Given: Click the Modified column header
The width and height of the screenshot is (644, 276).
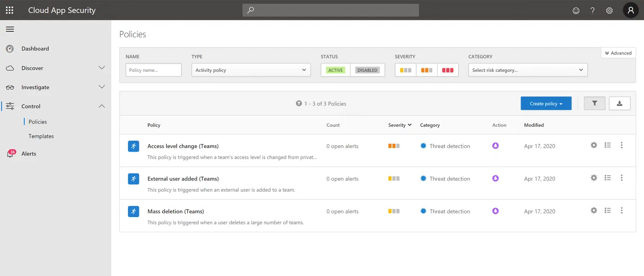Looking at the screenshot, I should (534, 125).
